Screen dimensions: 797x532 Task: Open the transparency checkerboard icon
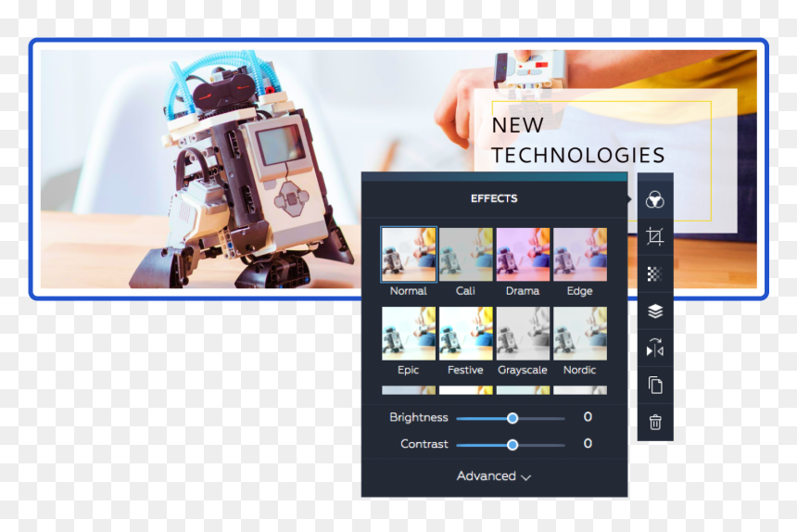coord(654,273)
